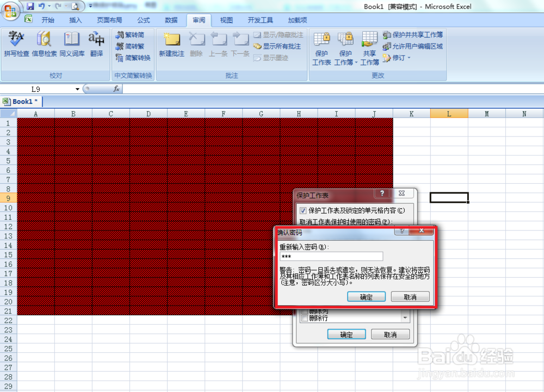Go to next comment (下一条)
544x392 pixels.
[x=240, y=44]
